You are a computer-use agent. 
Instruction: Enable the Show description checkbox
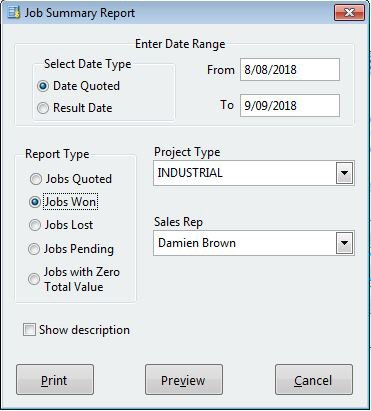pyautogui.click(x=29, y=330)
